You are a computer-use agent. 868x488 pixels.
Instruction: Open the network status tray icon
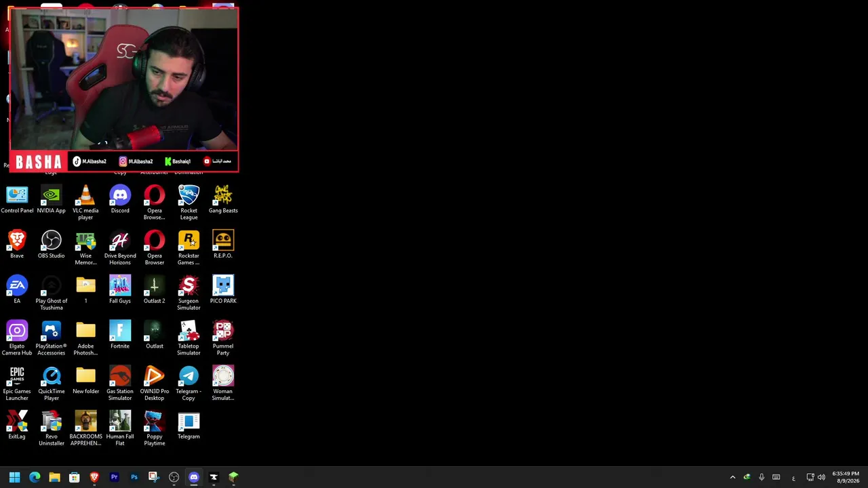click(810, 477)
